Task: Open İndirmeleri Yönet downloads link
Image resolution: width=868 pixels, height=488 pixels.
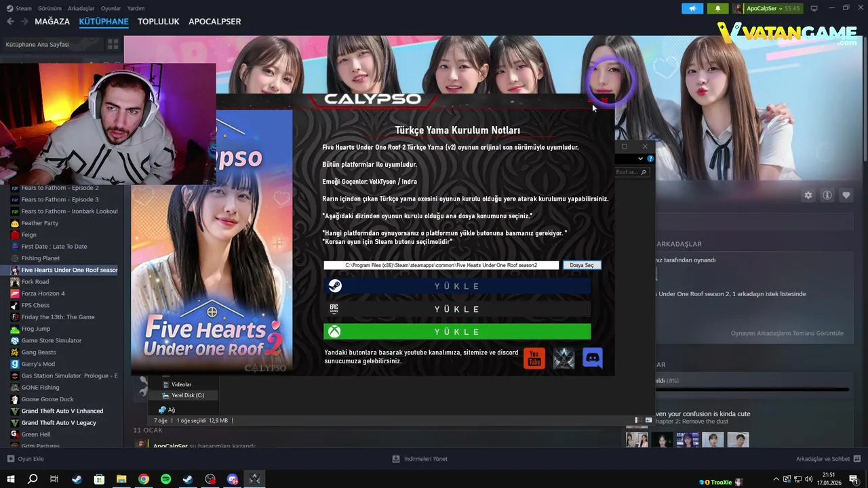Action: click(x=420, y=459)
